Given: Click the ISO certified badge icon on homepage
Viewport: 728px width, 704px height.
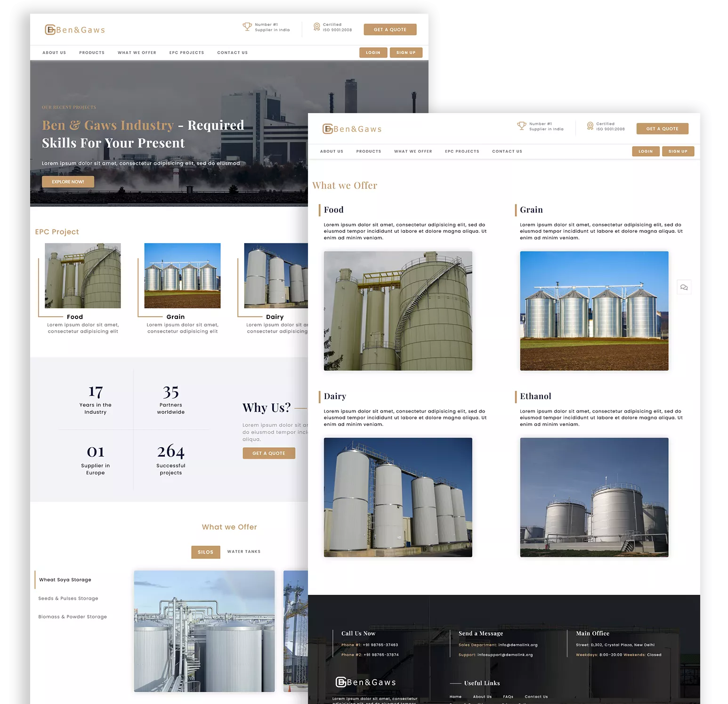Looking at the screenshot, I should [316, 27].
